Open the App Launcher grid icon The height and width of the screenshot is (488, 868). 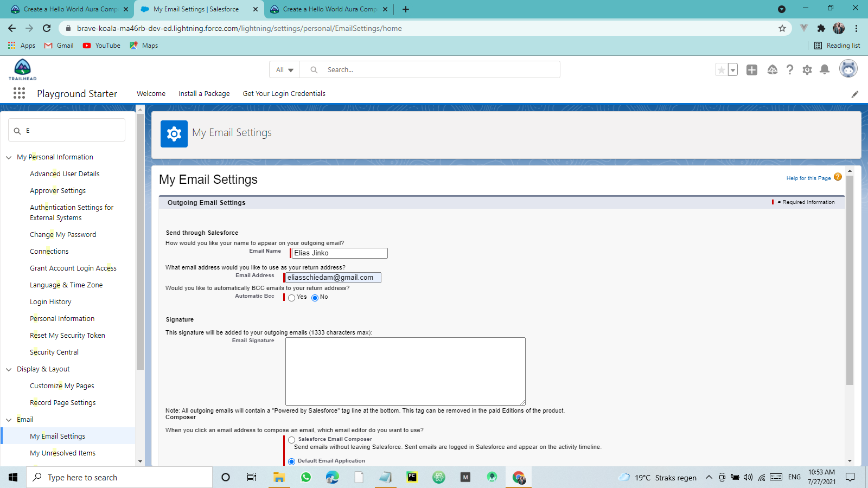(19, 93)
